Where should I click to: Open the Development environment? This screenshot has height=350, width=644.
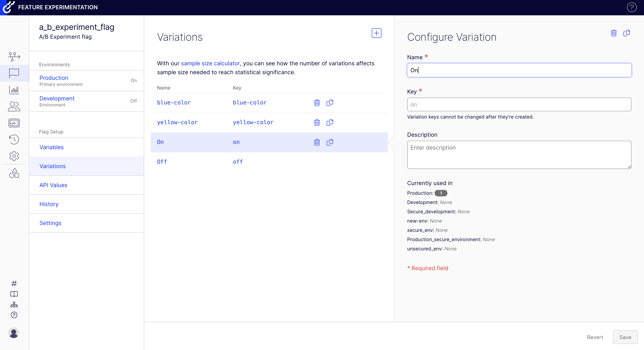pyautogui.click(x=57, y=98)
